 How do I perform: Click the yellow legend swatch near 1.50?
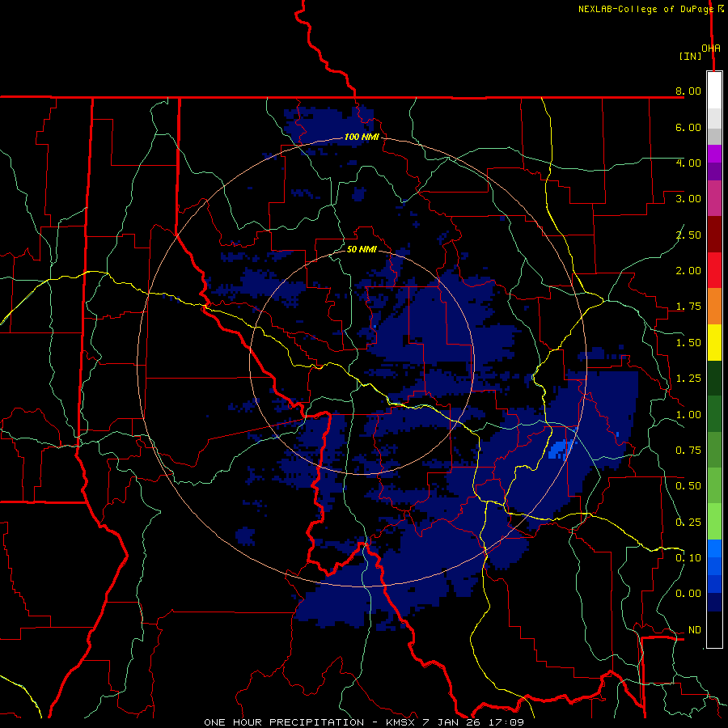pos(714,342)
